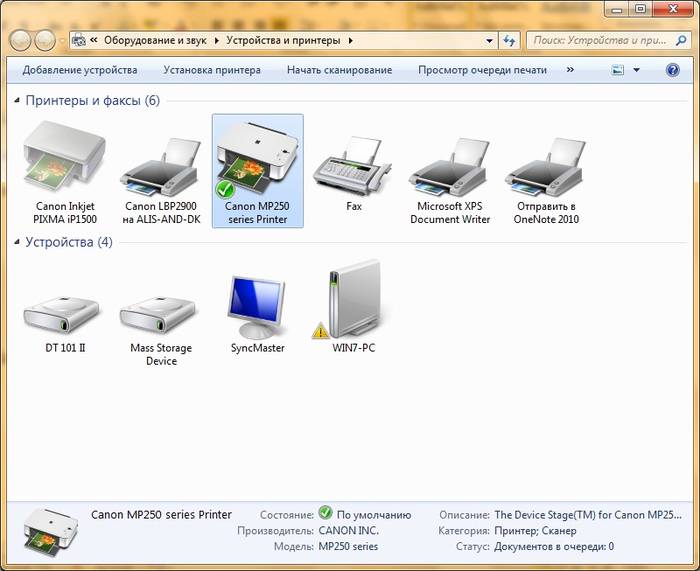Click Установка принтера in toolbar

(212, 70)
